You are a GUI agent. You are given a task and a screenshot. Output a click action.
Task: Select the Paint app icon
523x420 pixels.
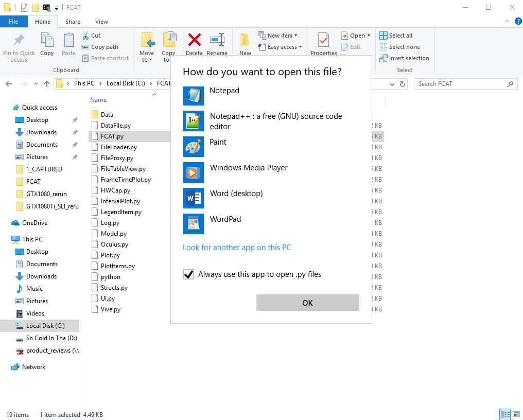tap(194, 147)
